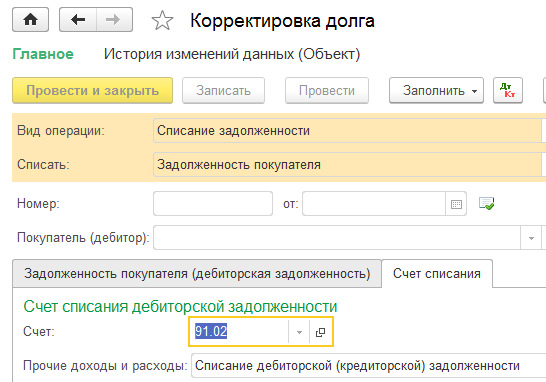
Task: Navigate forward with the right arrow
Action: pos(114,20)
